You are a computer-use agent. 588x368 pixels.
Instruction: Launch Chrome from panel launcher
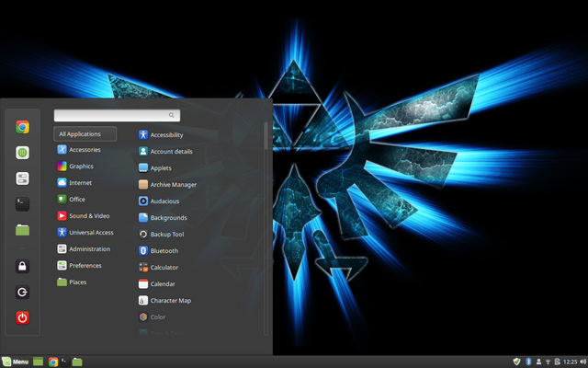point(53,362)
